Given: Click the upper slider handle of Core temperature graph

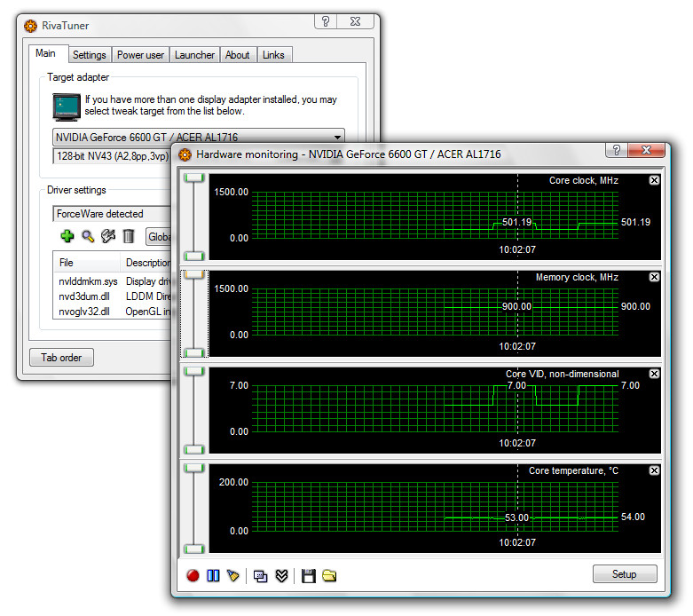Looking at the screenshot, I should coord(194,468).
